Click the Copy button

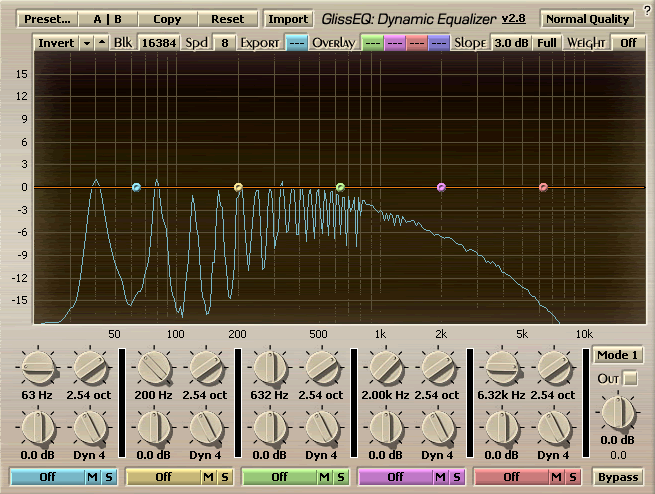(x=167, y=19)
